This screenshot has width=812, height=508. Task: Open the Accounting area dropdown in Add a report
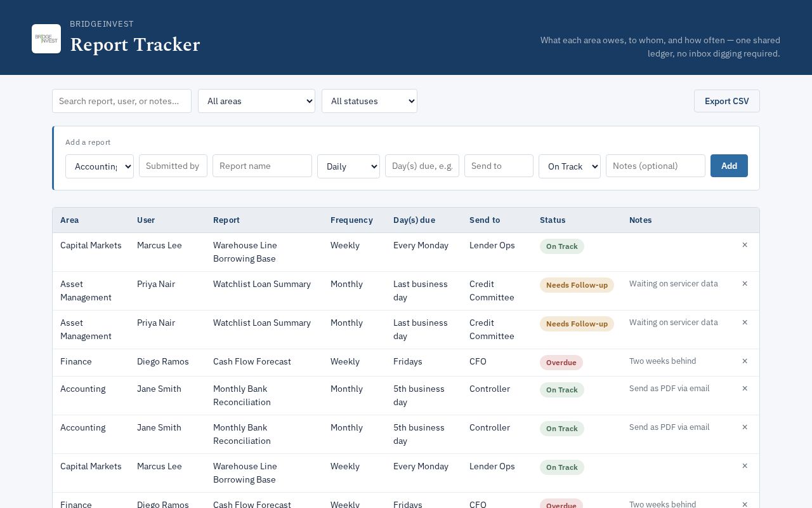(100, 166)
